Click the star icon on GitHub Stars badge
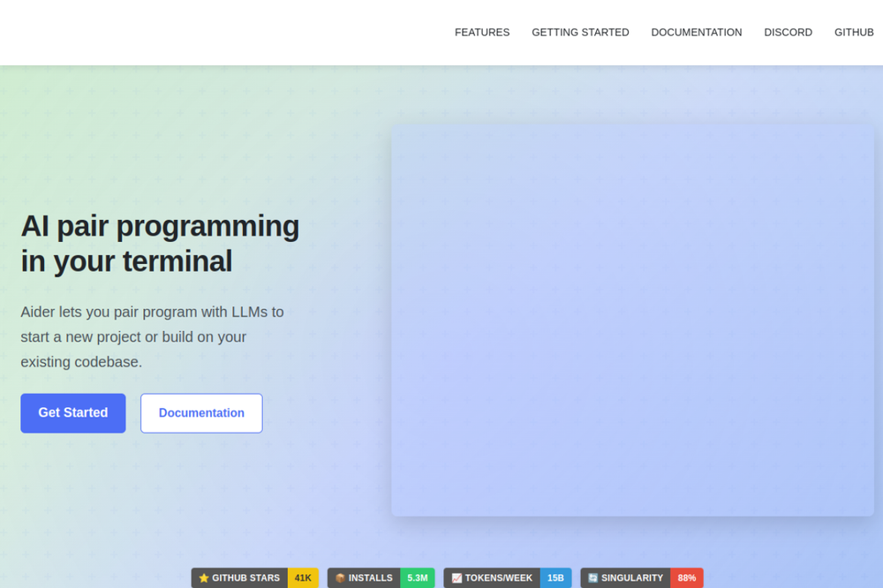The height and width of the screenshot is (588, 883). (204, 578)
